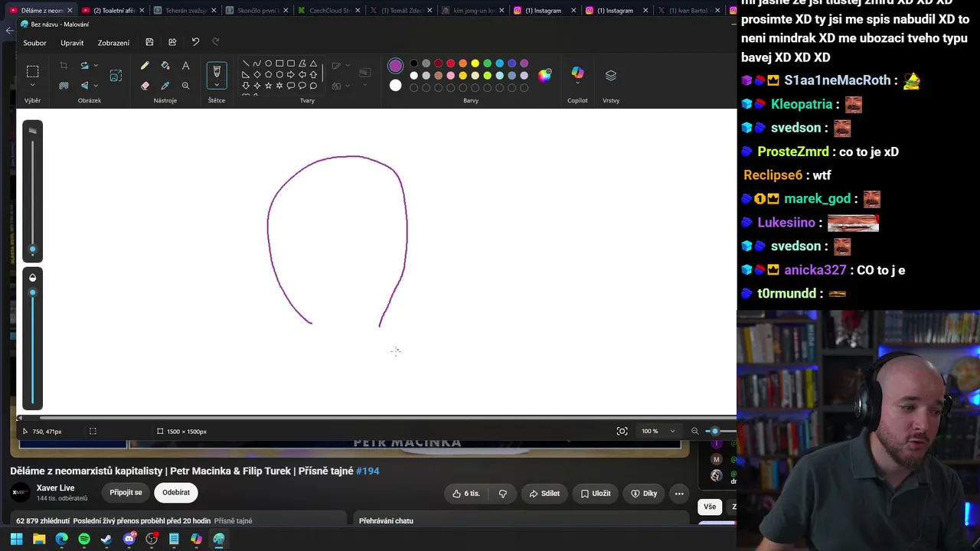Click the Sdílet share button

point(544,494)
